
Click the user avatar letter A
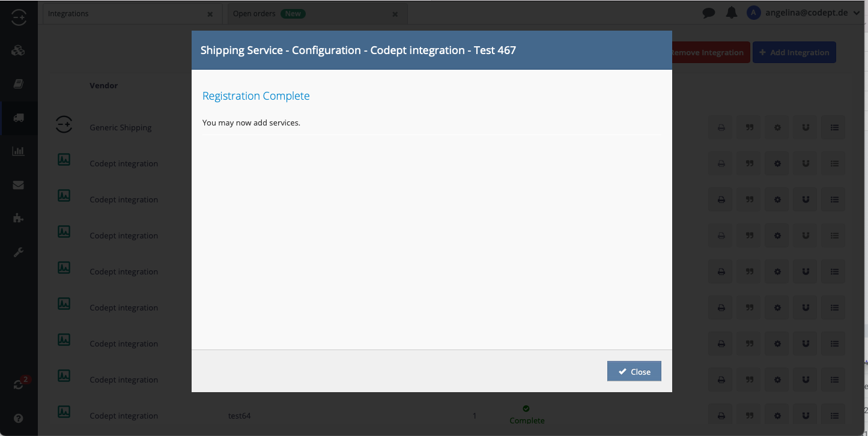click(753, 13)
